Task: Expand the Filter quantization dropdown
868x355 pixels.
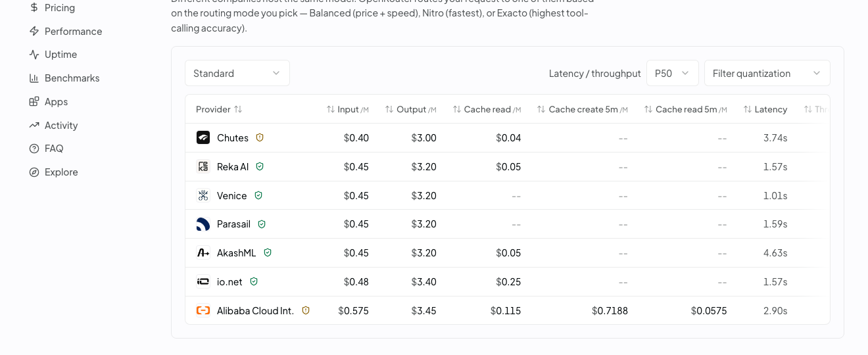Action: [x=767, y=73]
